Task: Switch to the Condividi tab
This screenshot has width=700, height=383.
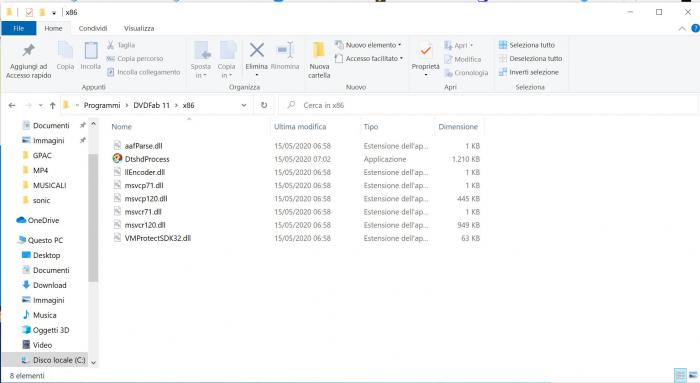Action: click(x=93, y=28)
